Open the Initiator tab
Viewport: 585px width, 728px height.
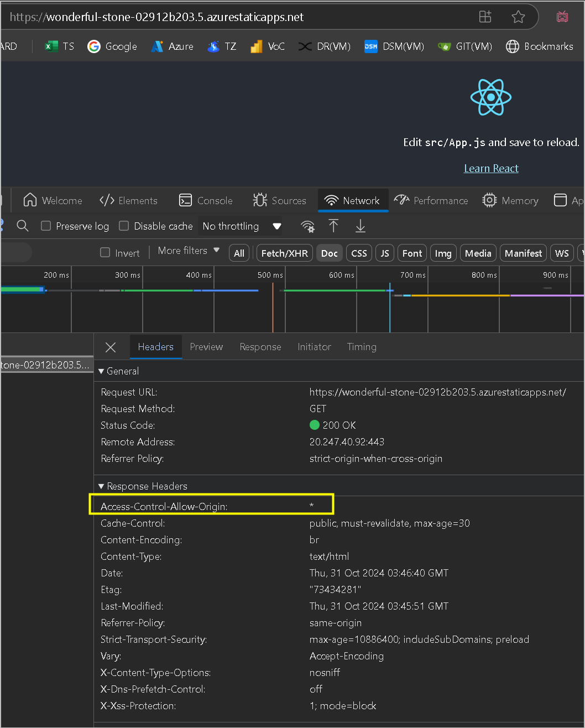coord(314,347)
